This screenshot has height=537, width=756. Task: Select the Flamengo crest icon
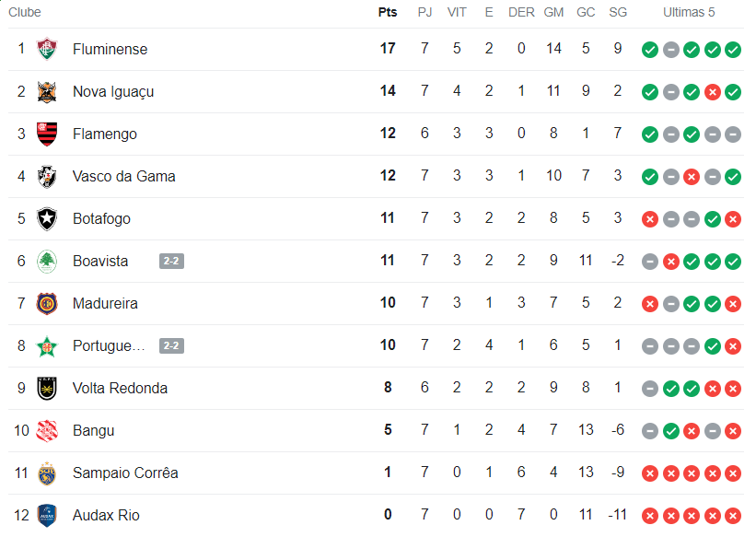click(46, 134)
